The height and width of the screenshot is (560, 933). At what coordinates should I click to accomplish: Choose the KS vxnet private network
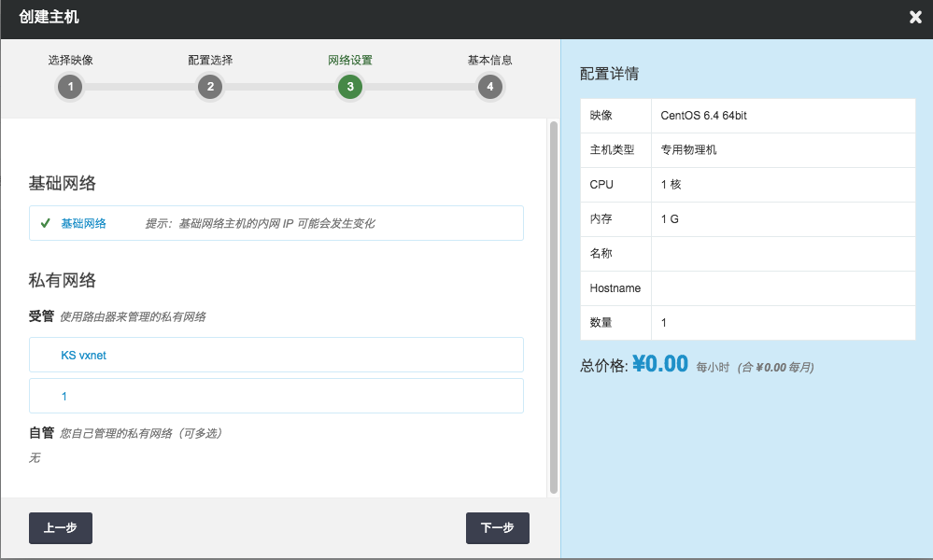(x=276, y=355)
